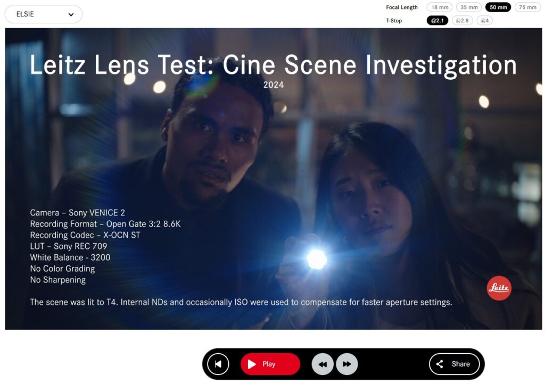Click the white play triangle icon
This screenshot has height=392, width=545.
pyautogui.click(x=252, y=364)
